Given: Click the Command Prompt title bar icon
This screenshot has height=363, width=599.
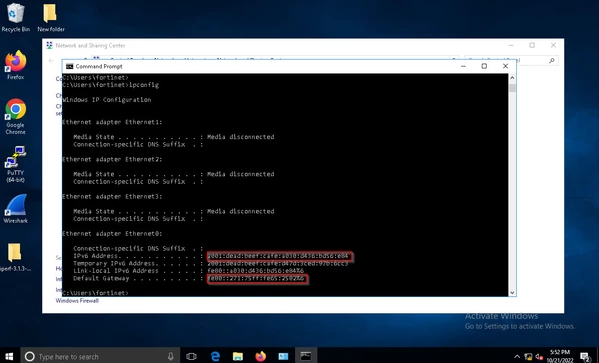Looking at the screenshot, I should pyautogui.click(x=70, y=66).
